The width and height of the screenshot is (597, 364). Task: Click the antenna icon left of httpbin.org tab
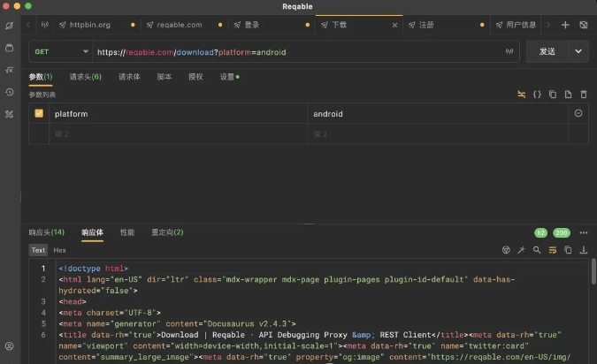coord(45,25)
